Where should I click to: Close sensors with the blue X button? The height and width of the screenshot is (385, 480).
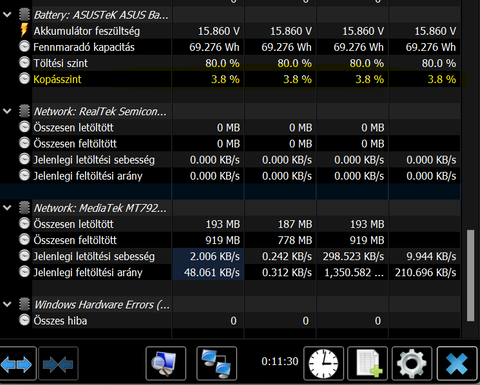457,364
